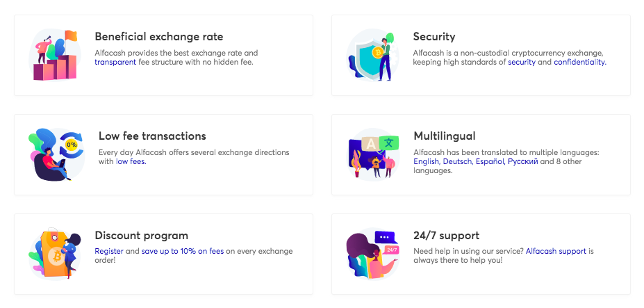
Task: Click the 24/7 support agent illustration
Action: click(372, 254)
